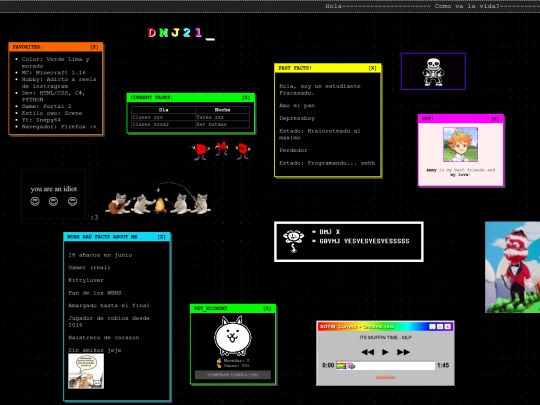Click the Flowey flower icon in dialogue box

[x=293, y=241]
